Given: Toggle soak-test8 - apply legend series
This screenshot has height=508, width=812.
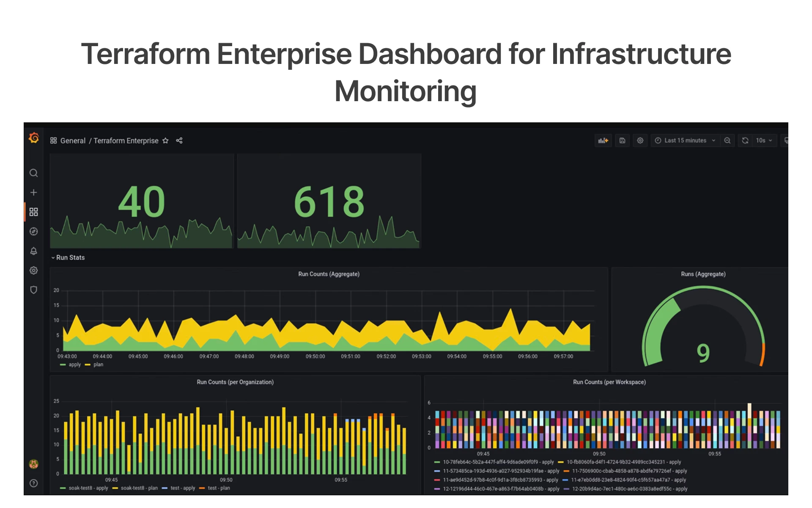Looking at the screenshot, I should coord(84,488).
